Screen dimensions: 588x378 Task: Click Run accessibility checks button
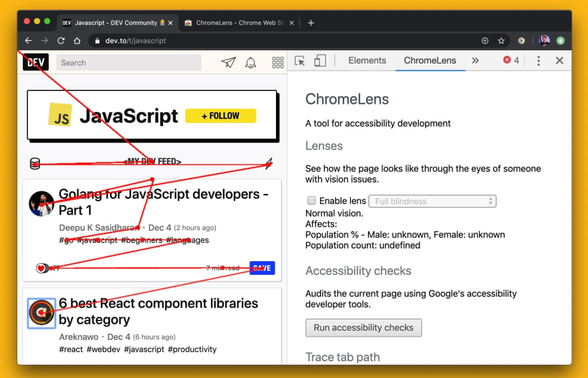click(x=363, y=328)
